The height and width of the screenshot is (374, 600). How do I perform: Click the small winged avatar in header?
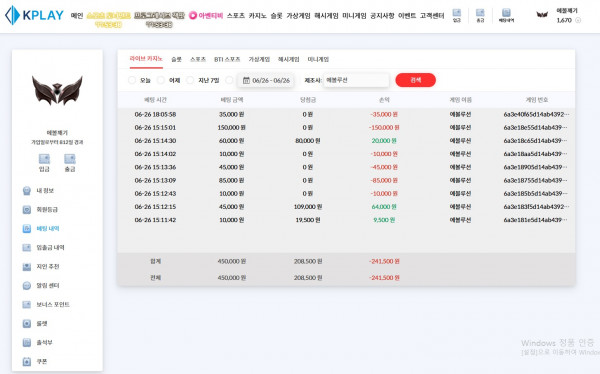click(542, 15)
